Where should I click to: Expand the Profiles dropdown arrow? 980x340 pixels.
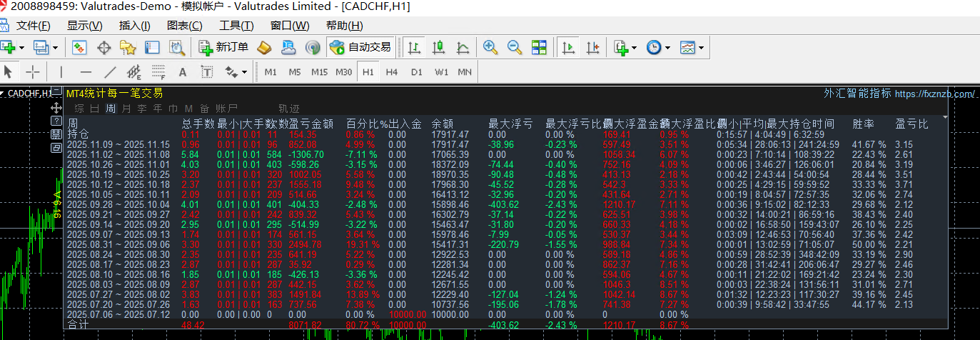54,48
